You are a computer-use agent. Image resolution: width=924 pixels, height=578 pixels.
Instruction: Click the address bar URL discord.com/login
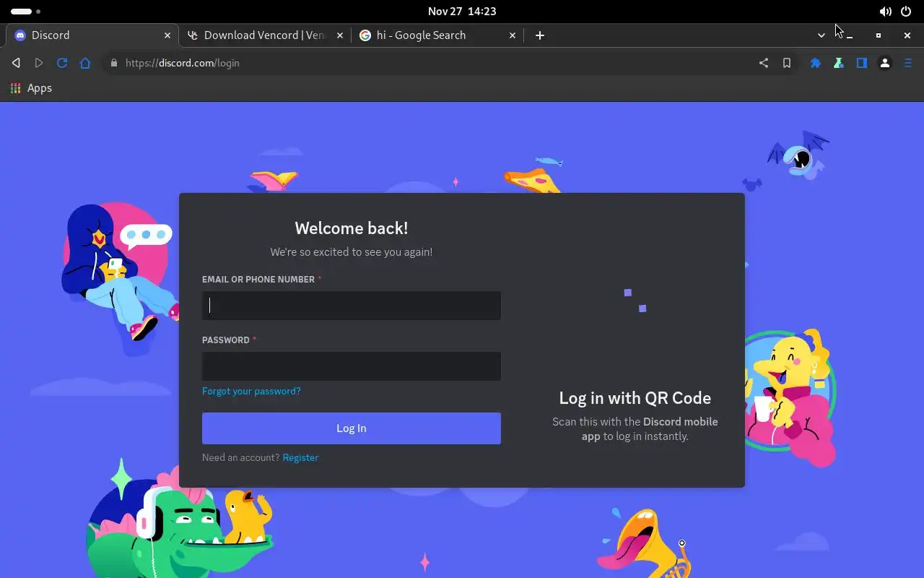point(183,63)
